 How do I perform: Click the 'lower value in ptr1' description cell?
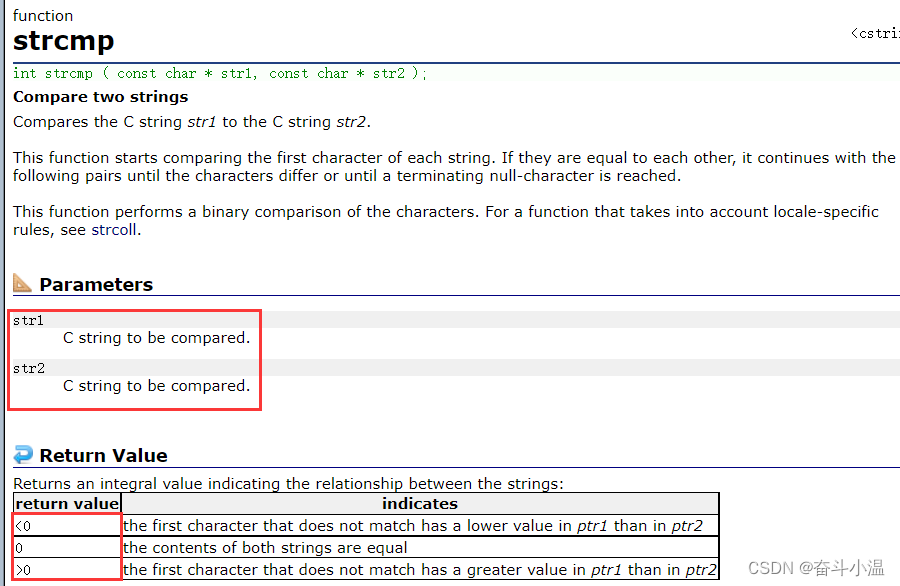[420, 526]
